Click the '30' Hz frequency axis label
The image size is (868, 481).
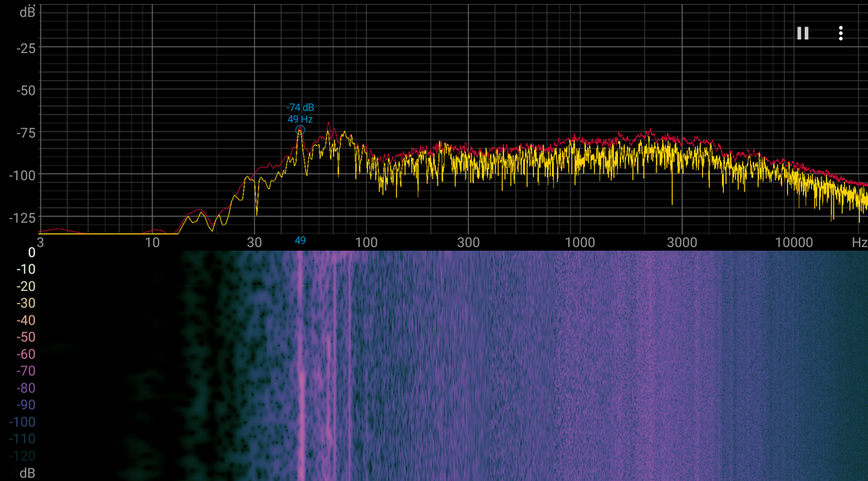254,242
